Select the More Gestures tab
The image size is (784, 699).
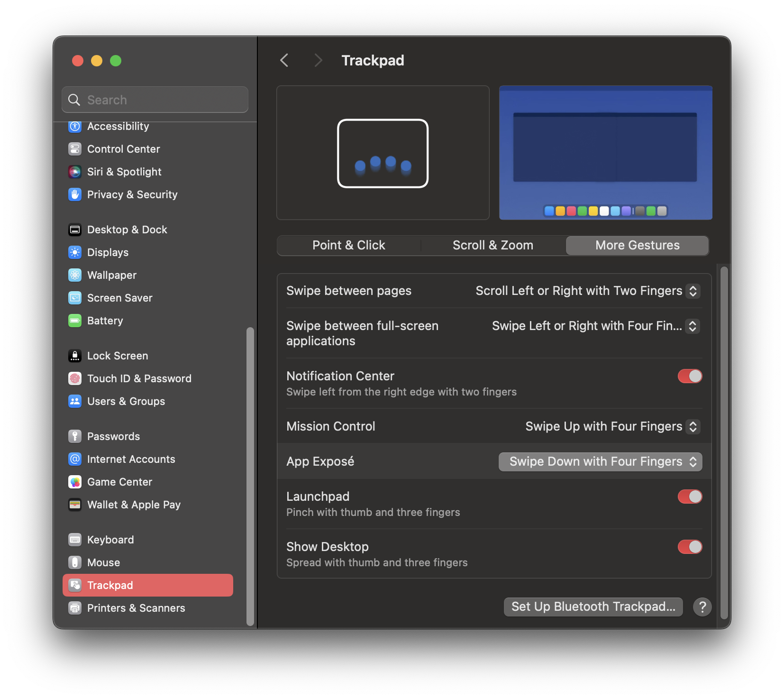tap(637, 245)
